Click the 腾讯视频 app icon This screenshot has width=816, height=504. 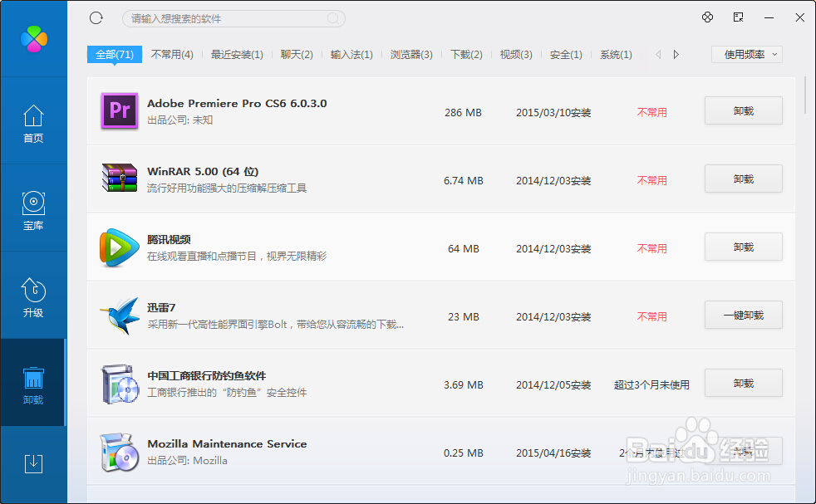pyautogui.click(x=120, y=247)
